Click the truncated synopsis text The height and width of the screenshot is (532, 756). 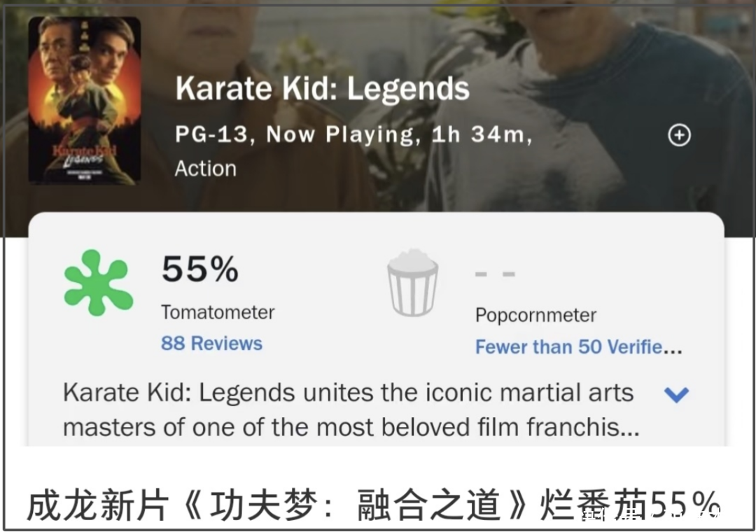coord(351,410)
